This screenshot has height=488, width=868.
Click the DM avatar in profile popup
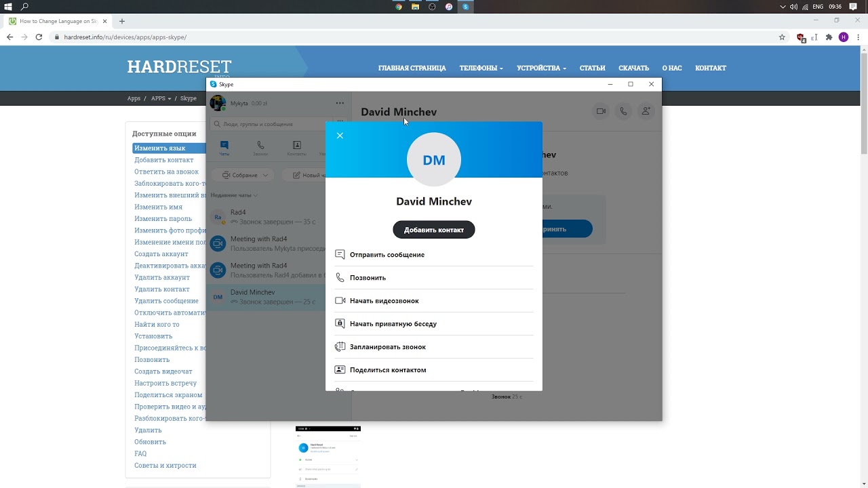(434, 160)
